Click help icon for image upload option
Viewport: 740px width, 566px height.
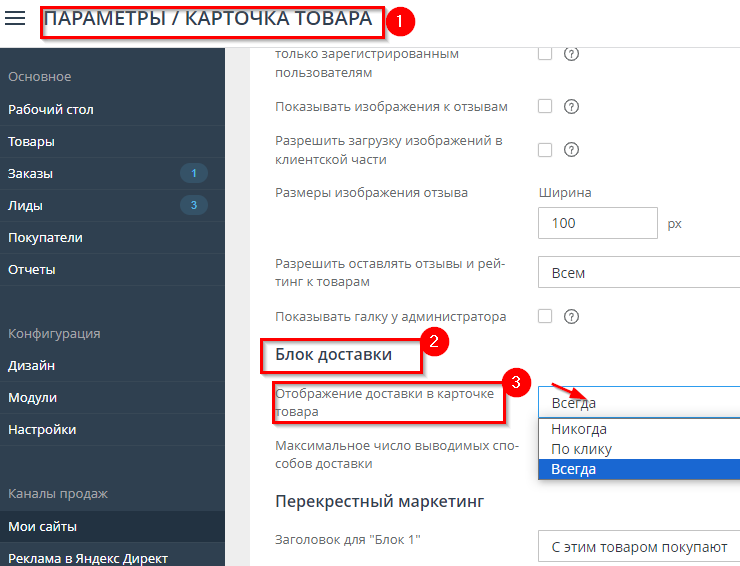tap(572, 150)
